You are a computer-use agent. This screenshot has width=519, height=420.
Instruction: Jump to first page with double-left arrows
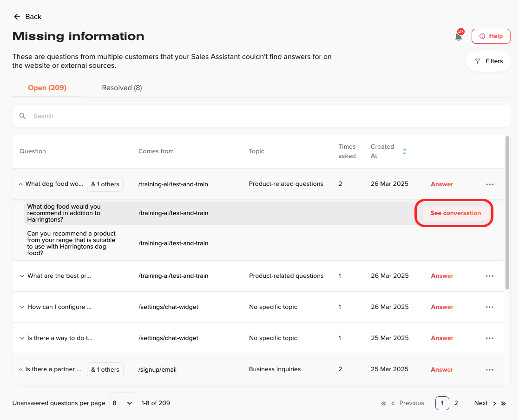pos(383,403)
